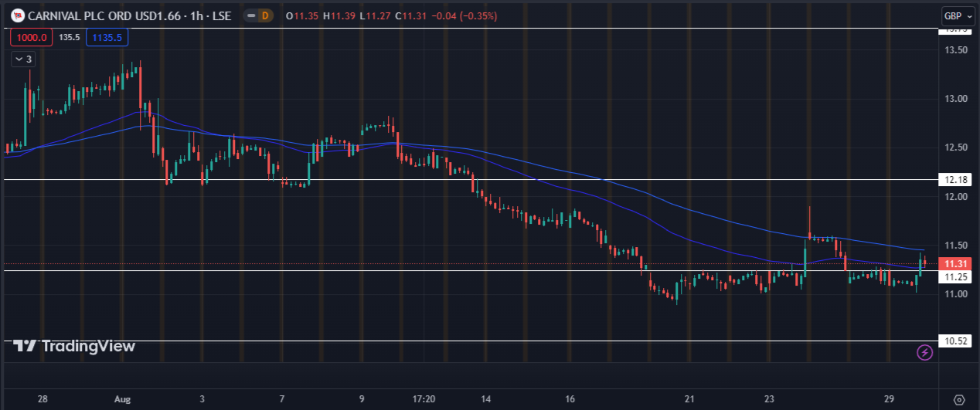Viewport: 980px width, 410px height.
Task: Click the orange D data-delay badge
Action: click(x=266, y=15)
